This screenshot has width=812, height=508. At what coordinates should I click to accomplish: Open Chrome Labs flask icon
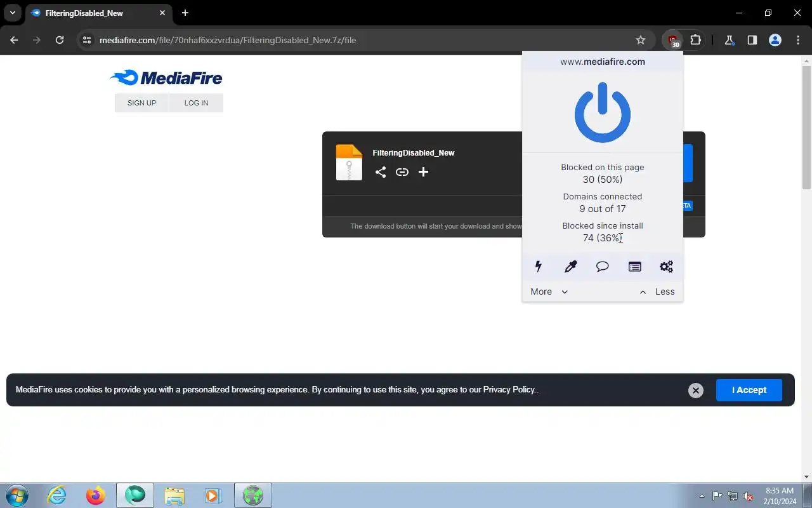729,40
